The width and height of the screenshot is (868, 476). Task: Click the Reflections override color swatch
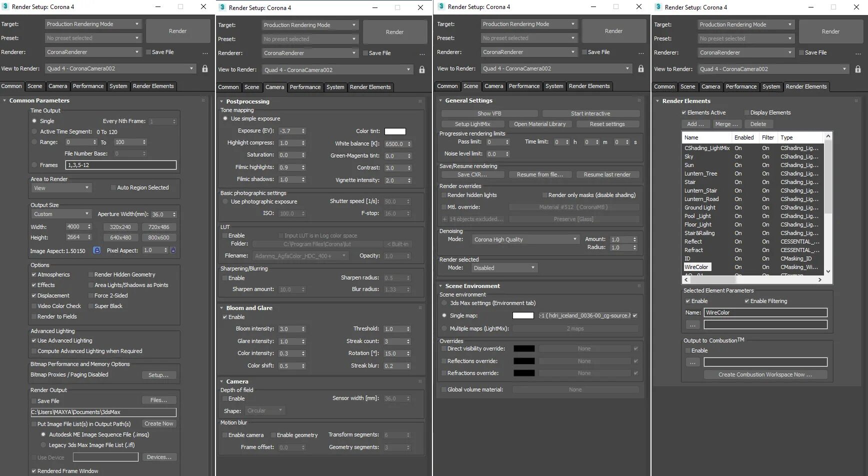tap(524, 361)
